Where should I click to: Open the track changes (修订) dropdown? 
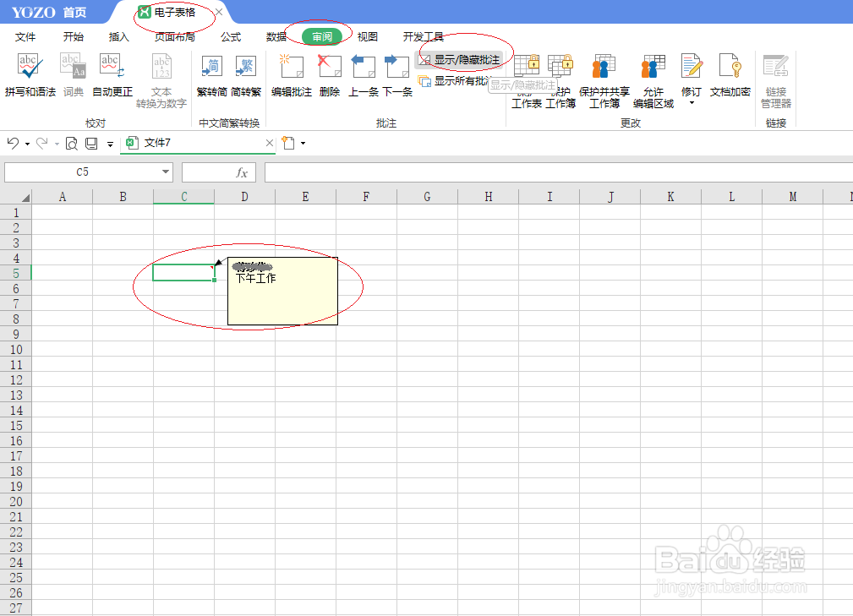(x=692, y=102)
